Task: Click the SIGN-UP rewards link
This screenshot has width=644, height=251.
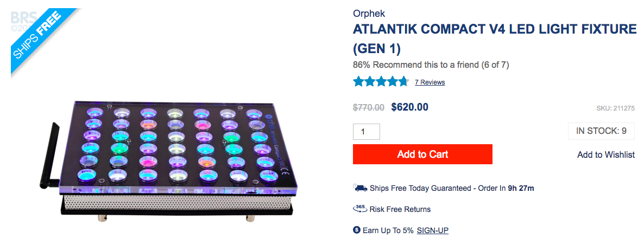Action: click(432, 230)
